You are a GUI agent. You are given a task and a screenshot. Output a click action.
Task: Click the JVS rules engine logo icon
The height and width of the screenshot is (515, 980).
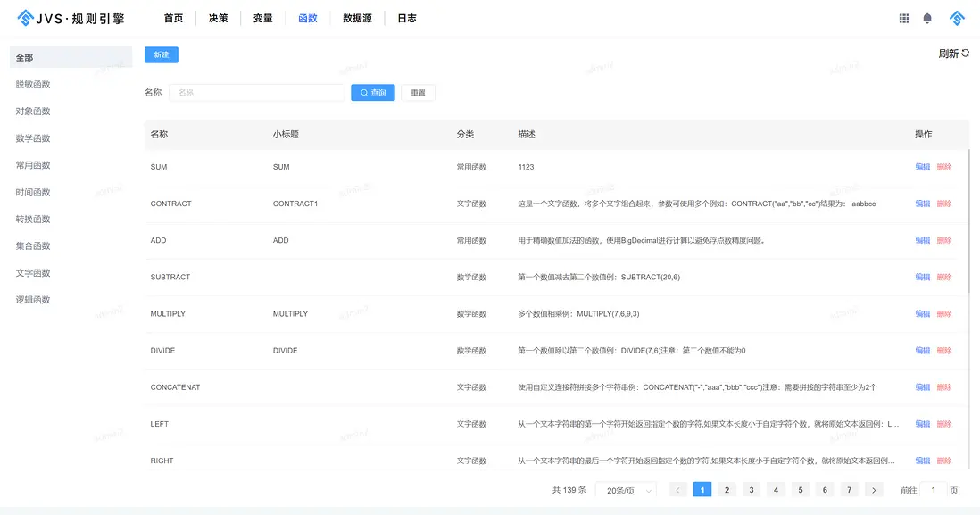click(24, 17)
